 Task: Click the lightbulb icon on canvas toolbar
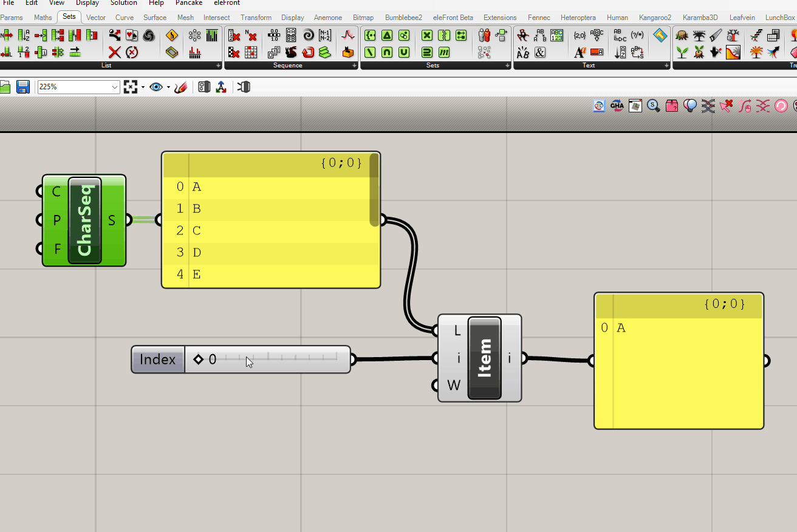(689, 106)
